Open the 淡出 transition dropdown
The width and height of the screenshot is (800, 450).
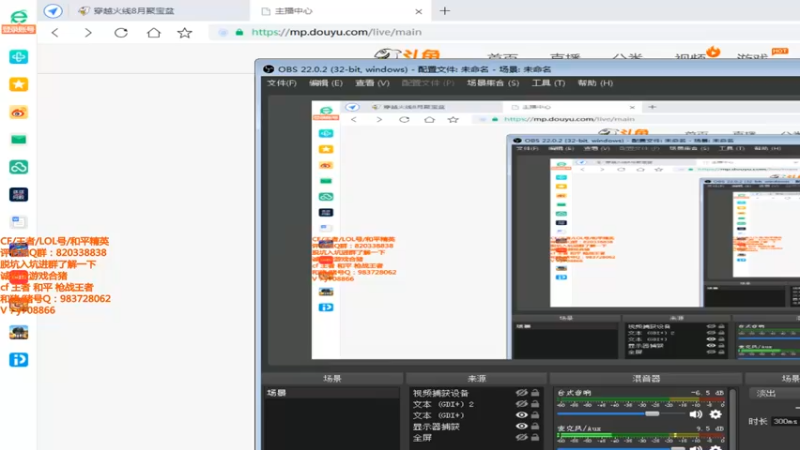[x=774, y=393]
